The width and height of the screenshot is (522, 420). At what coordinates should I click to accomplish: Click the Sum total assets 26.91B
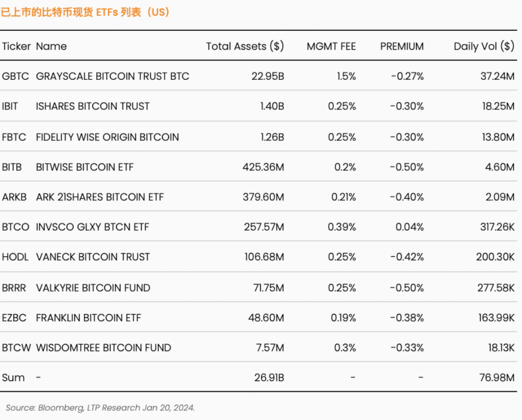click(x=269, y=377)
